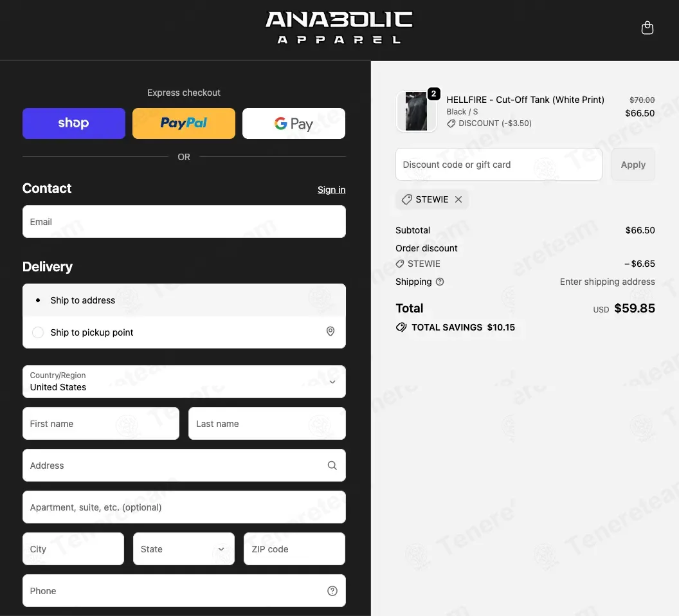This screenshot has height=616, width=679.
Task: Click the Total Savings tag icon
Action: click(x=401, y=327)
